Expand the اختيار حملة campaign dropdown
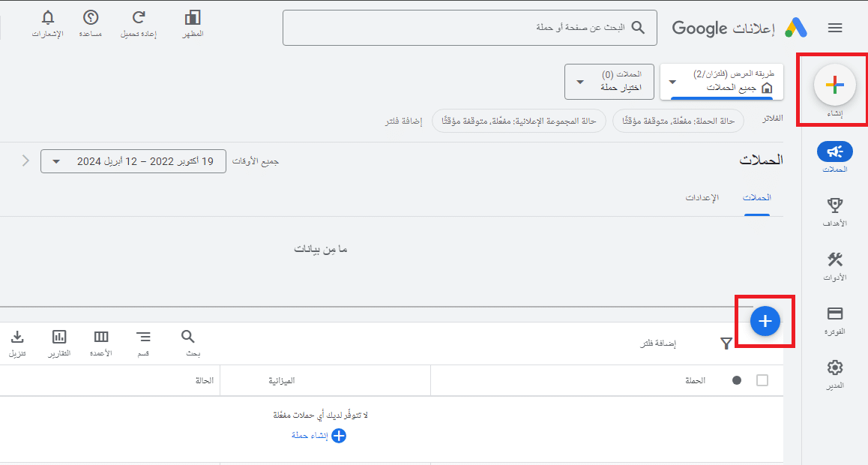Image resolution: width=868 pixels, height=465 pixels. [x=609, y=82]
